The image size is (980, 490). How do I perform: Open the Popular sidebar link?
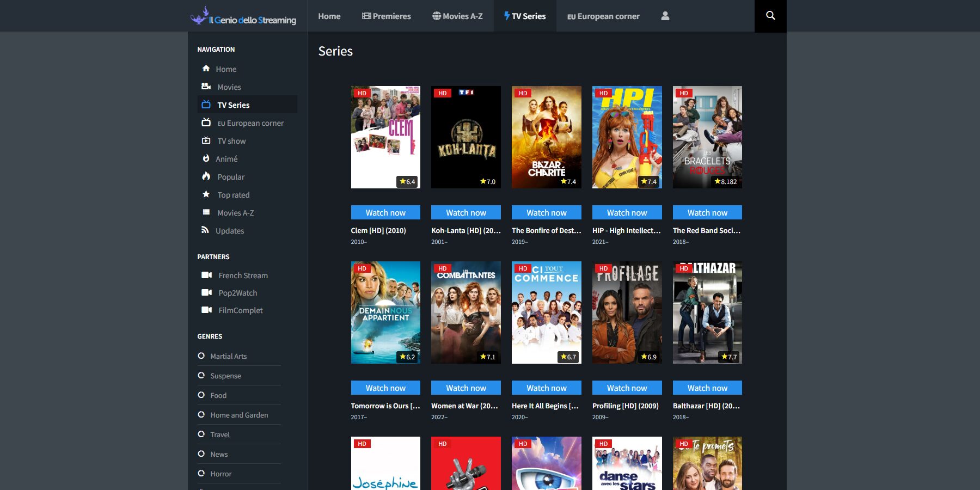point(231,177)
